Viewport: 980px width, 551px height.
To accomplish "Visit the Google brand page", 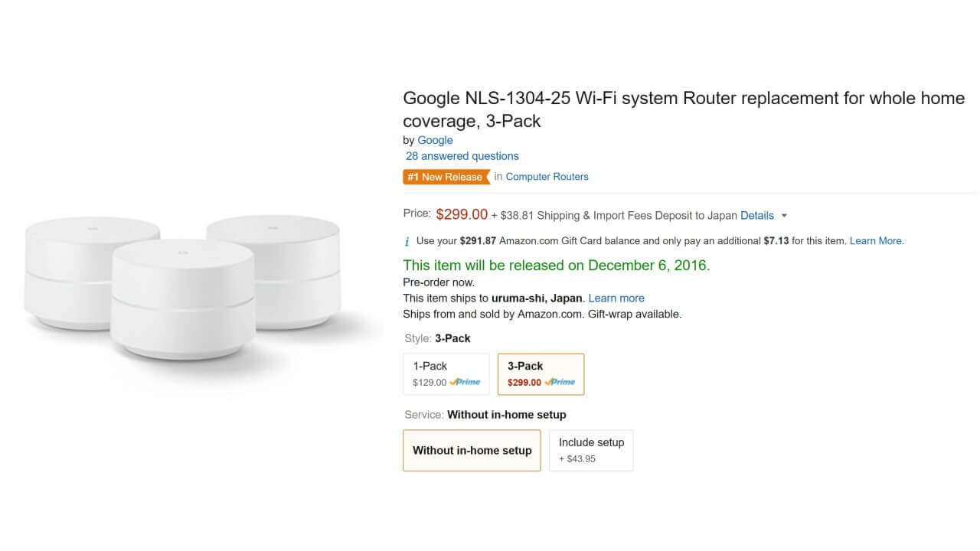I will [x=435, y=140].
